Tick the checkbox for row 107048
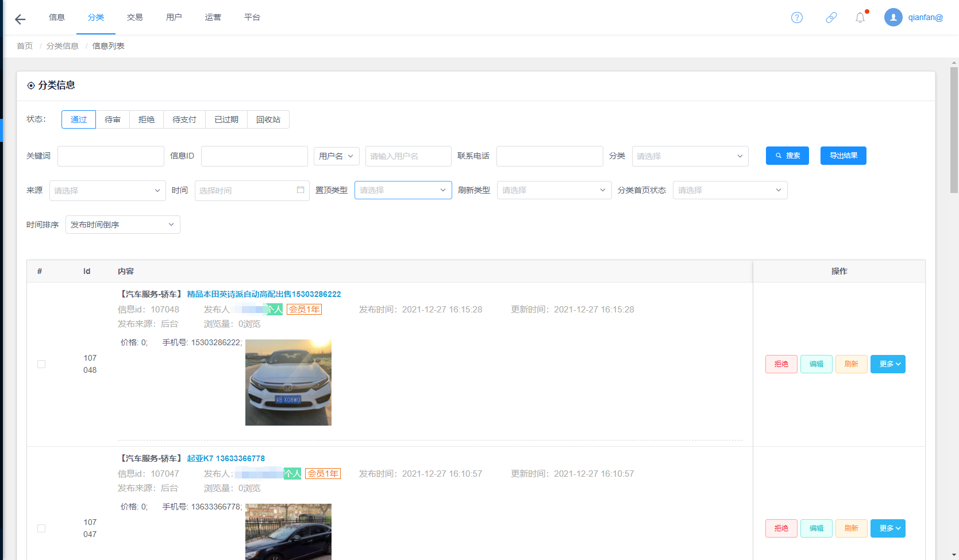959x560 pixels. click(x=41, y=364)
